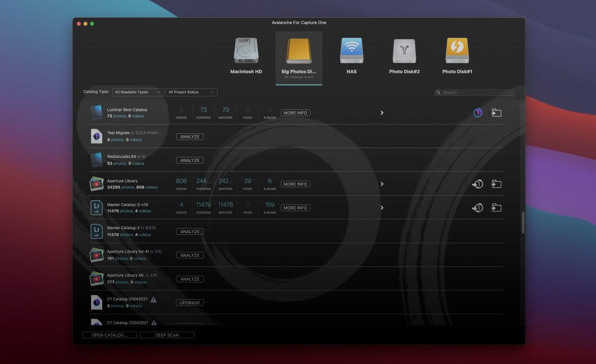596x364 pixels.
Task: Click the Master Catalog-2-v10 Lightroom icon
Action: tap(96, 207)
